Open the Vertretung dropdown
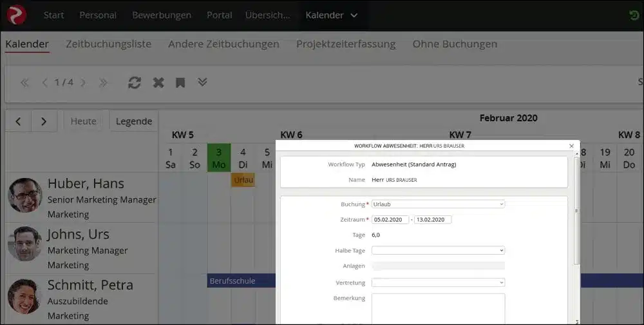The image size is (644, 325). [438, 282]
